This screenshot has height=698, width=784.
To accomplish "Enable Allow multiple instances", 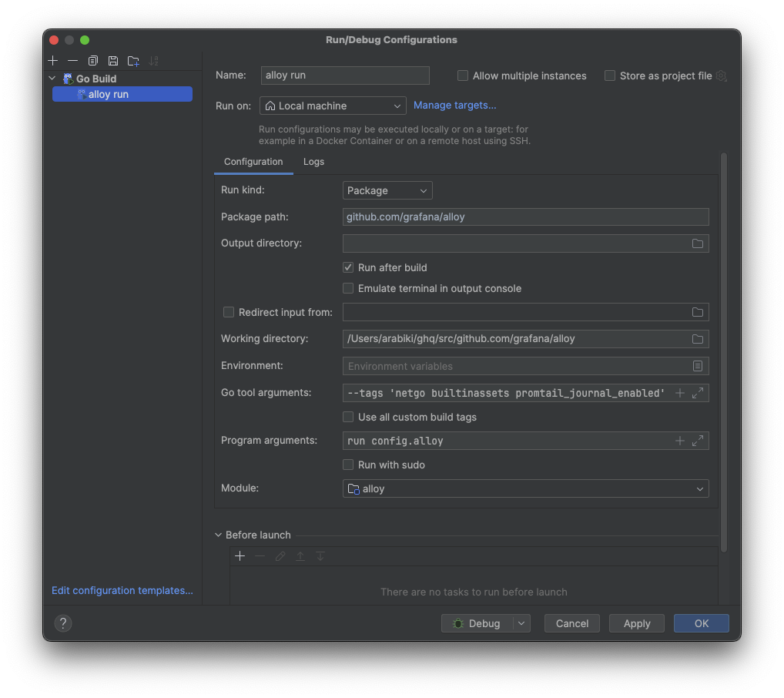I will (463, 76).
